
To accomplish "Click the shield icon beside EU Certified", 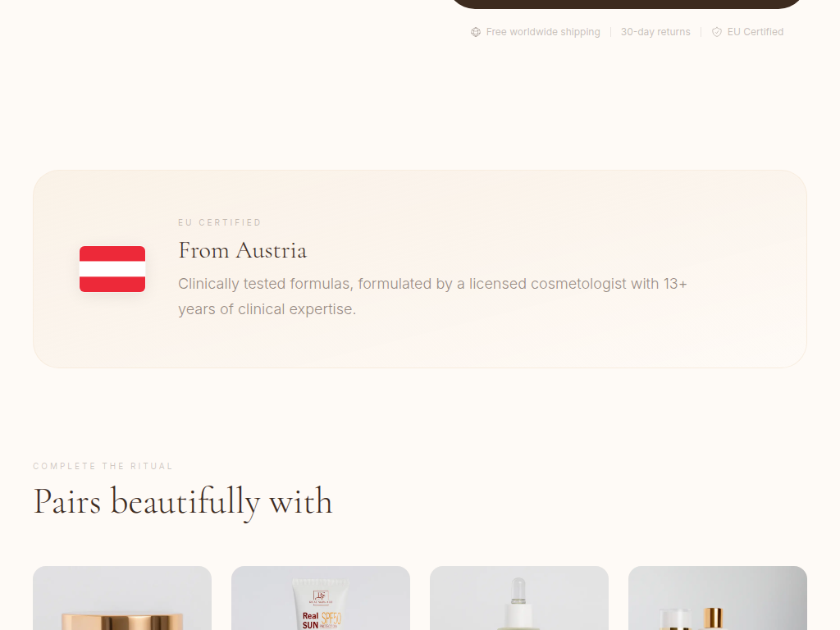I will point(717,32).
